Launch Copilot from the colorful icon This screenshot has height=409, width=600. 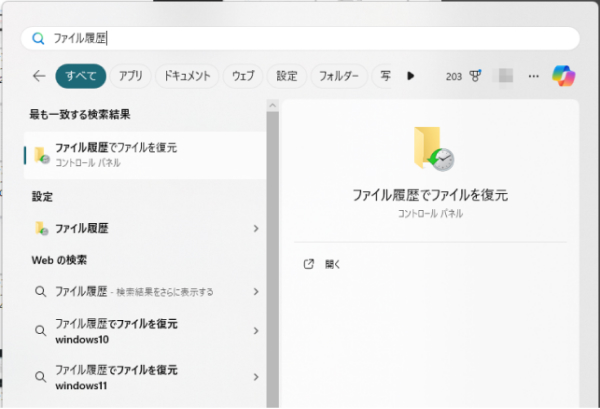[x=563, y=76]
